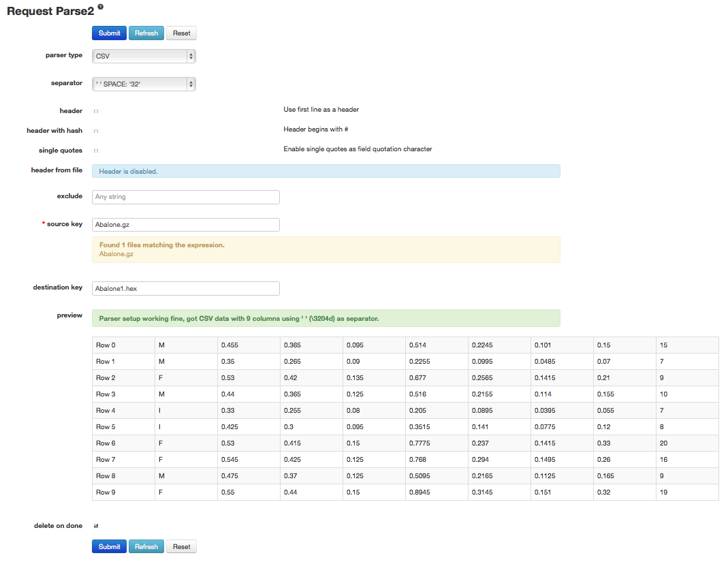Click the bottom Reset button

tap(181, 546)
